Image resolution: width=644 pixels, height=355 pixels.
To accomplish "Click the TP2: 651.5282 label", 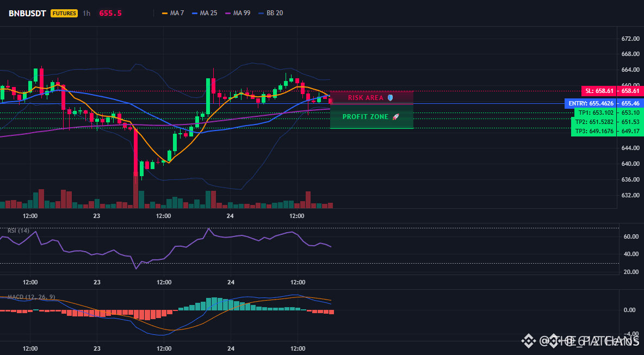I will pos(594,122).
